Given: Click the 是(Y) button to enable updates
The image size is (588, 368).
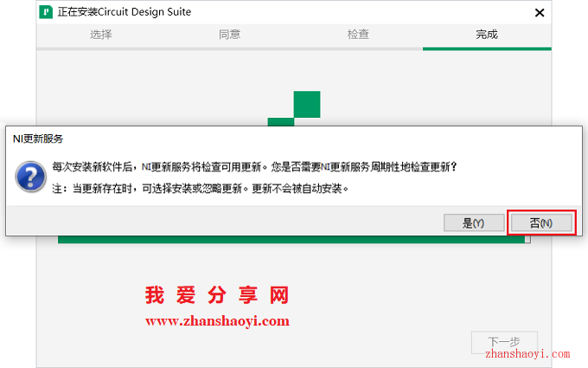Looking at the screenshot, I should point(474,223).
